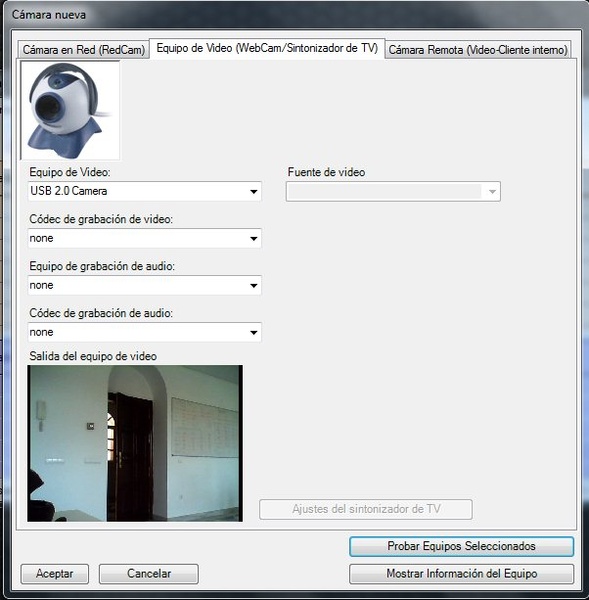Confirm with the Aceptar button
This screenshot has width=589, height=600.
pos(55,574)
